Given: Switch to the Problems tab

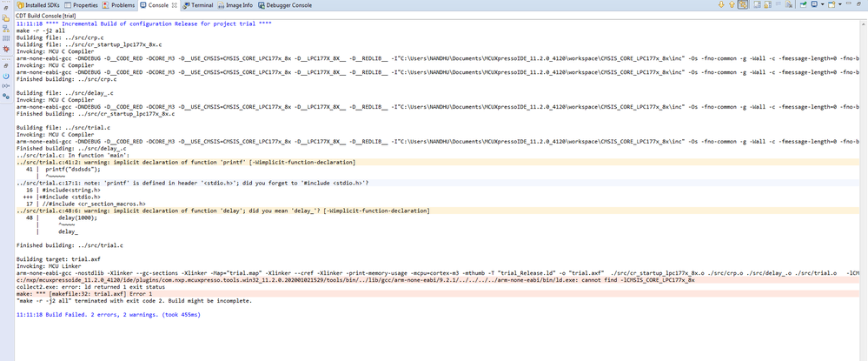Looking at the screenshot, I should [x=118, y=5].
